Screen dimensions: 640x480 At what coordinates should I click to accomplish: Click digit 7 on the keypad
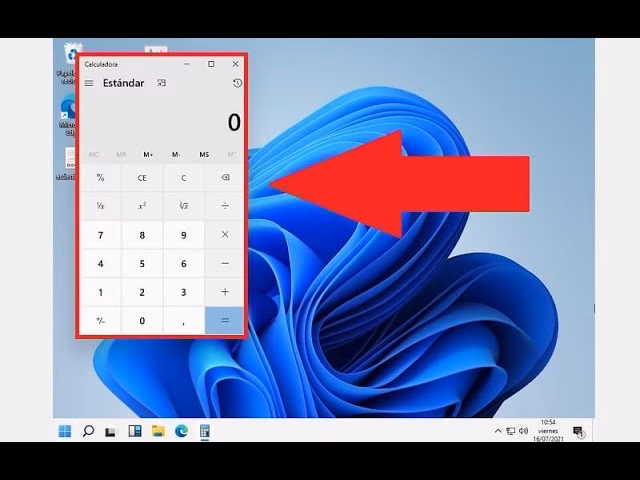(x=100, y=235)
